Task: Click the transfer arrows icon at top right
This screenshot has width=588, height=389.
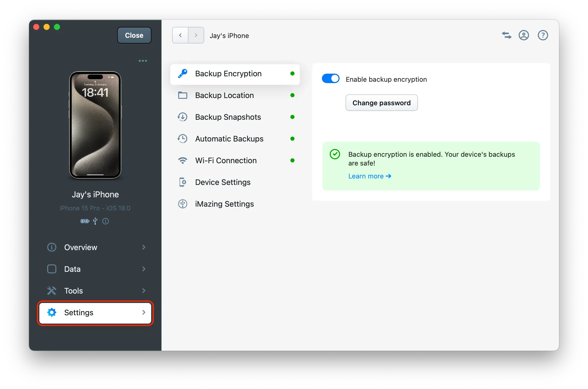Action: click(x=506, y=35)
